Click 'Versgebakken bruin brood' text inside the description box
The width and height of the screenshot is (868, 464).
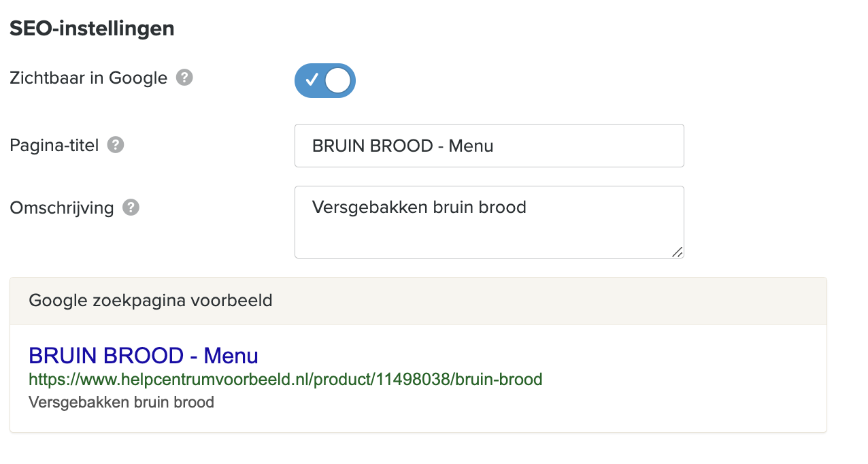pos(419,207)
